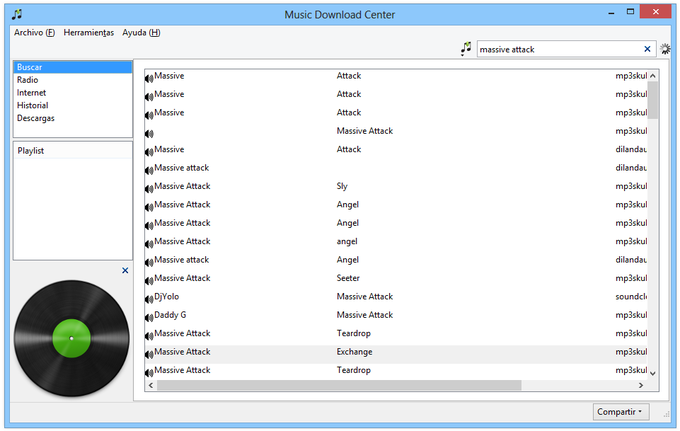Select Buscar in the sidebar
680x431 pixels.
point(73,67)
